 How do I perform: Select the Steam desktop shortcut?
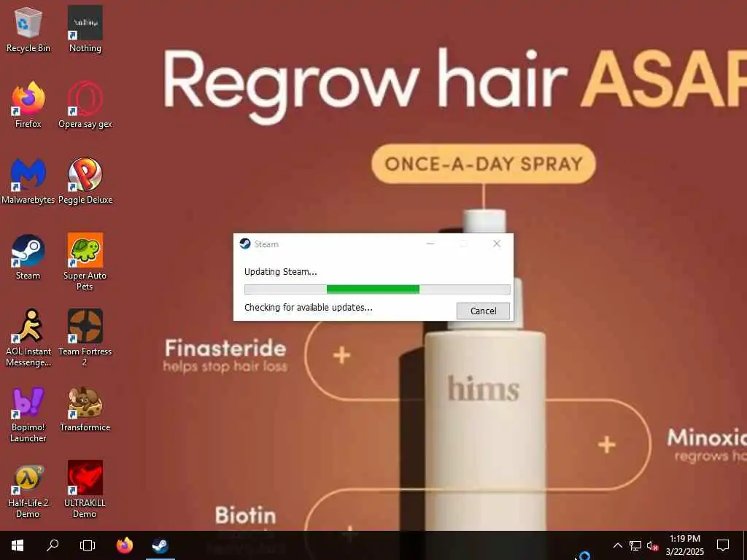pyautogui.click(x=28, y=257)
